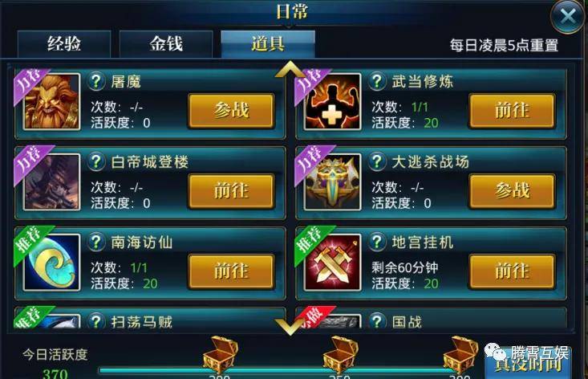
Task: Click the 屠魔 demon boss icon
Action: coord(52,102)
